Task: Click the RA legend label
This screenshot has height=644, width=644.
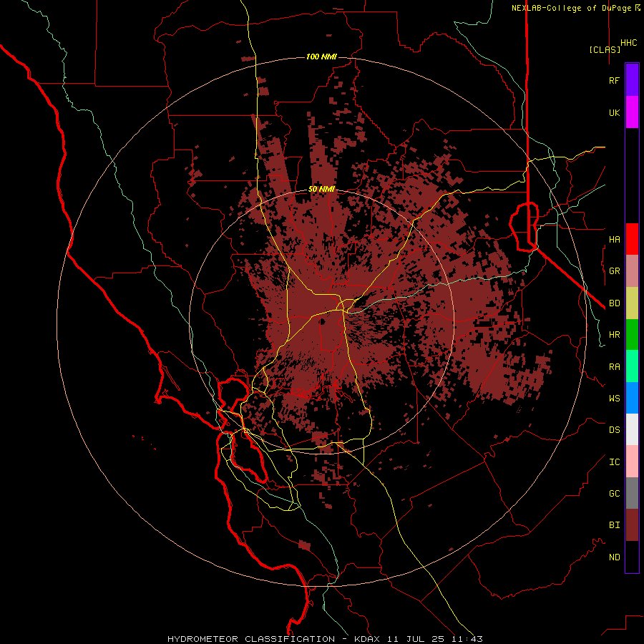Action: tap(614, 367)
